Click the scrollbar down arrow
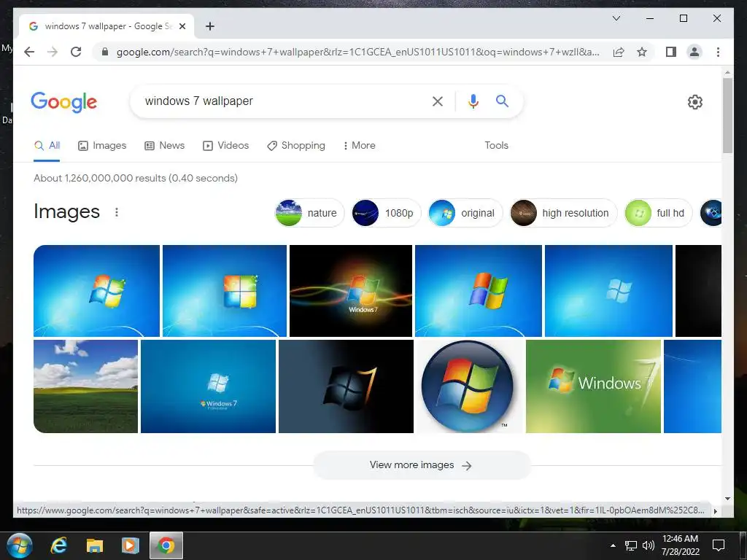Image resolution: width=747 pixels, height=560 pixels. 727,499
